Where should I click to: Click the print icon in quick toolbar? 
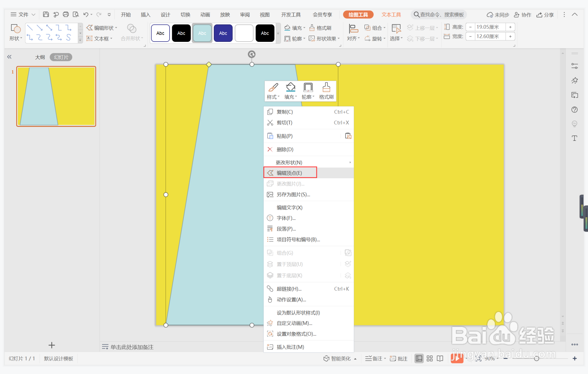tap(66, 14)
